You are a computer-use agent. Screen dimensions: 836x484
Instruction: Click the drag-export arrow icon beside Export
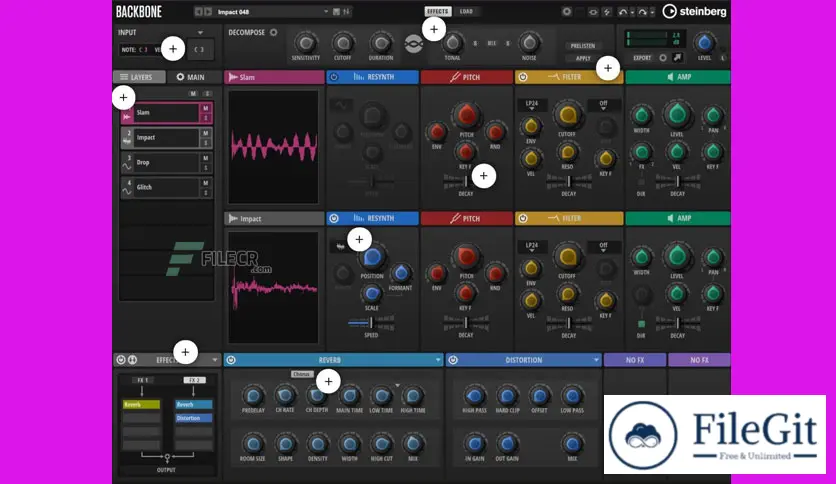pyautogui.click(x=677, y=58)
